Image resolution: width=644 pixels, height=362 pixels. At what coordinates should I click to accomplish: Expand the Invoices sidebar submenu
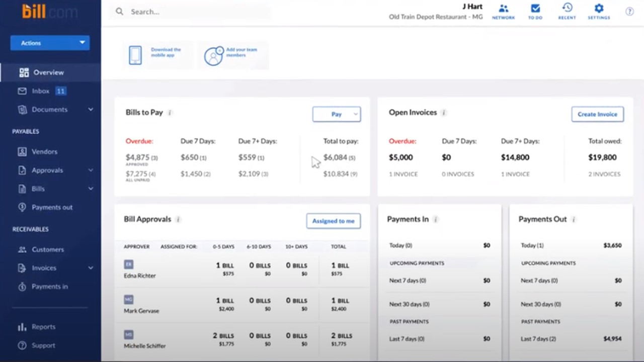pyautogui.click(x=91, y=268)
